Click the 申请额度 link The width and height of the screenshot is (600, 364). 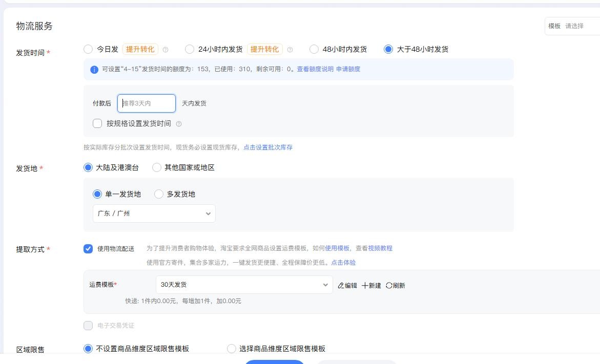tap(348, 69)
